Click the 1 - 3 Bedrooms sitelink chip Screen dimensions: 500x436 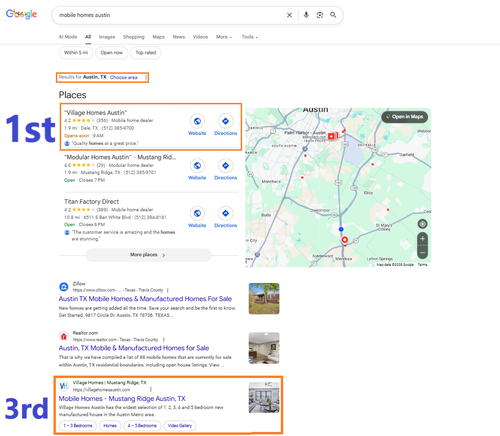[x=78, y=426]
